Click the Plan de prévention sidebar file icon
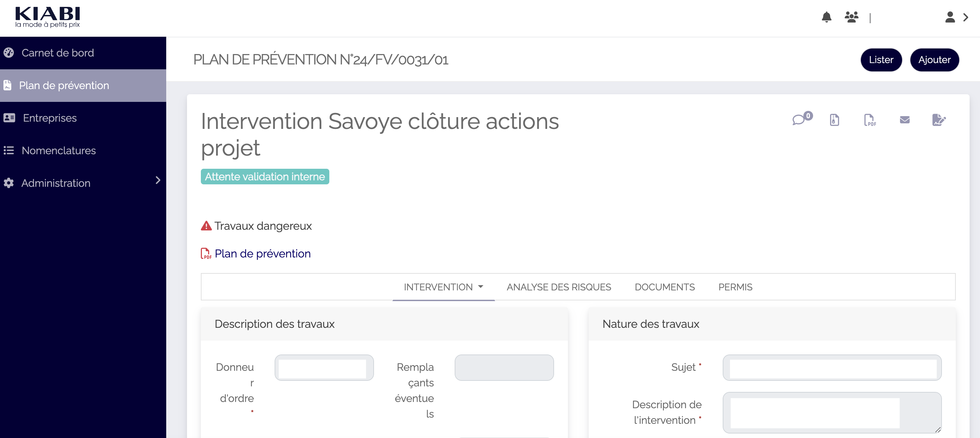Screen dimensions: 980x438 8,85
